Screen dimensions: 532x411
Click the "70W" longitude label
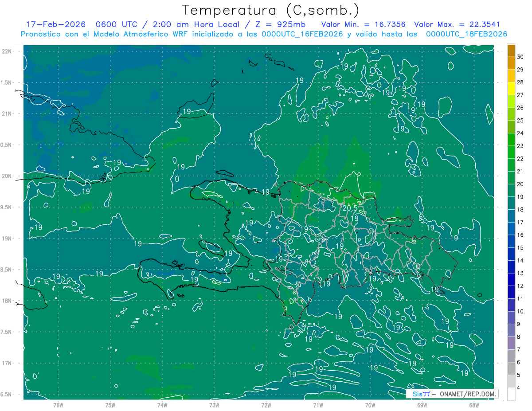click(x=370, y=405)
